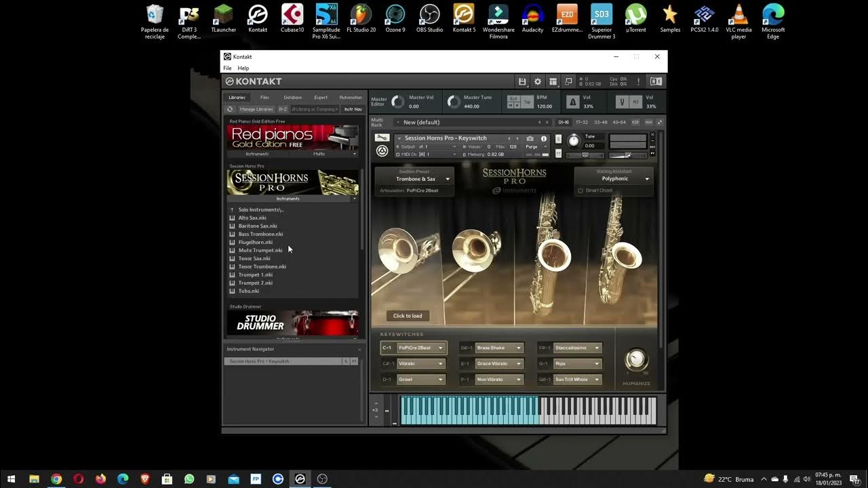Click the Studio Drummer library banner

[292, 323]
